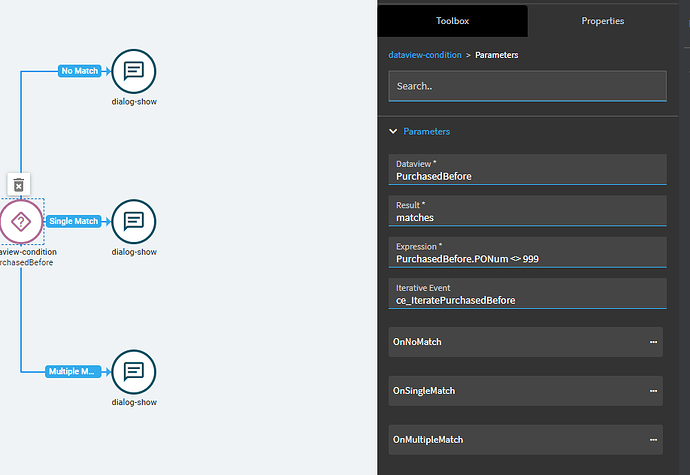Select the dataview-condition diamond question node
This screenshot has width=690, height=475.
[x=21, y=221]
